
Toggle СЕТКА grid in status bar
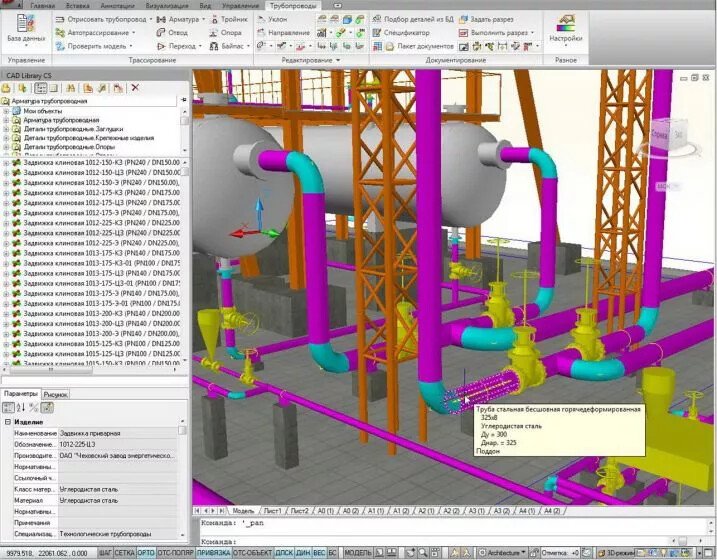tap(124, 553)
